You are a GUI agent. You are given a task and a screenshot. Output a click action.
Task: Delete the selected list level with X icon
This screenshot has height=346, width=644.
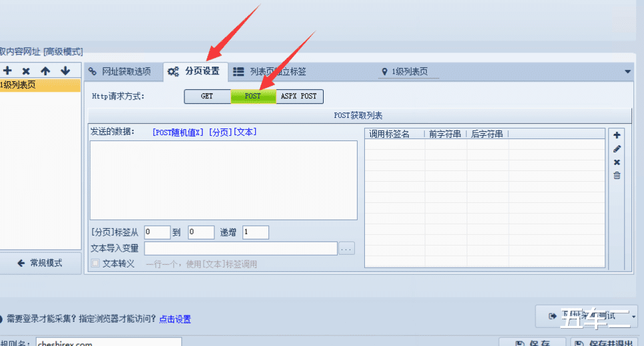[x=26, y=71]
